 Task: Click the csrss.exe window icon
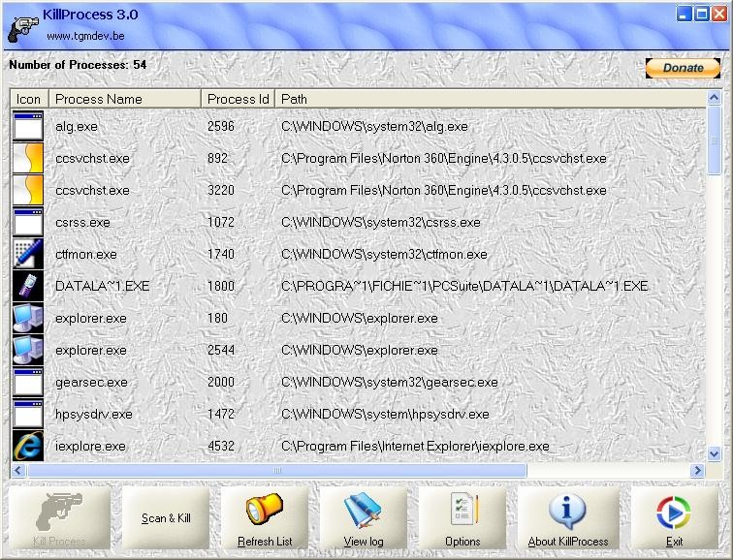28,222
